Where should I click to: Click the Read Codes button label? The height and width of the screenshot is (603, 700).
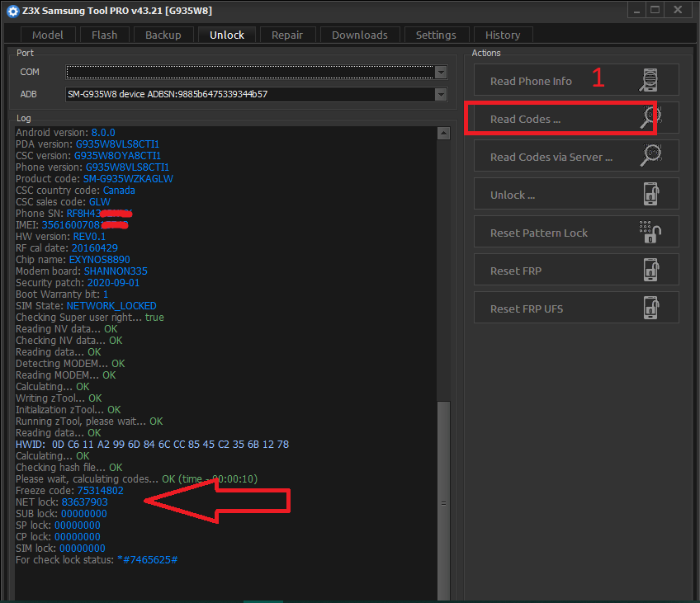pyautogui.click(x=525, y=119)
